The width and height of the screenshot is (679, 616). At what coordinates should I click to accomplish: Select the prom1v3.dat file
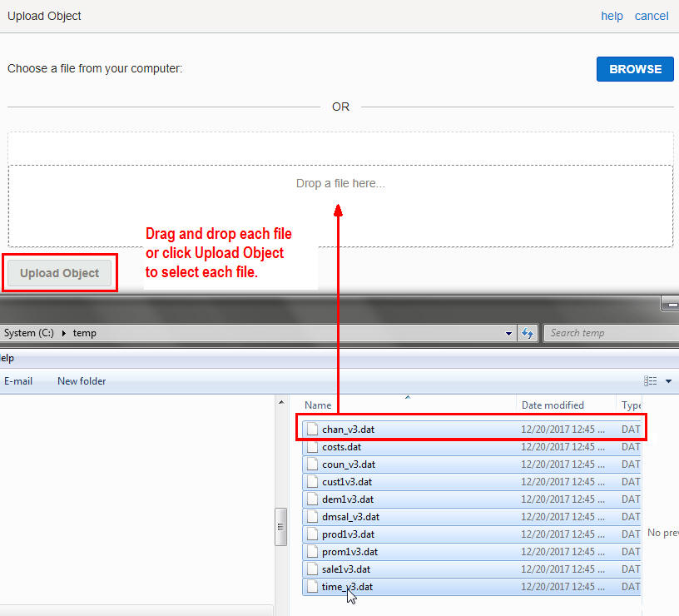pyautogui.click(x=472, y=551)
